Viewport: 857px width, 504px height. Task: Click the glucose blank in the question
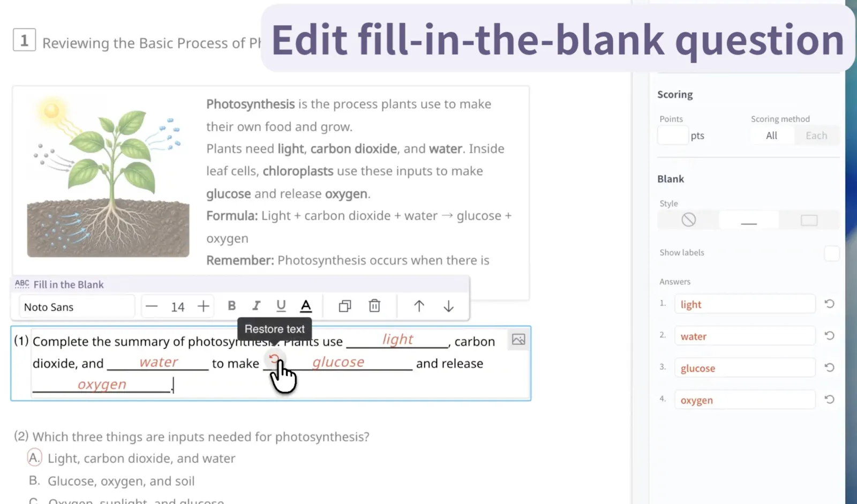(x=338, y=363)
